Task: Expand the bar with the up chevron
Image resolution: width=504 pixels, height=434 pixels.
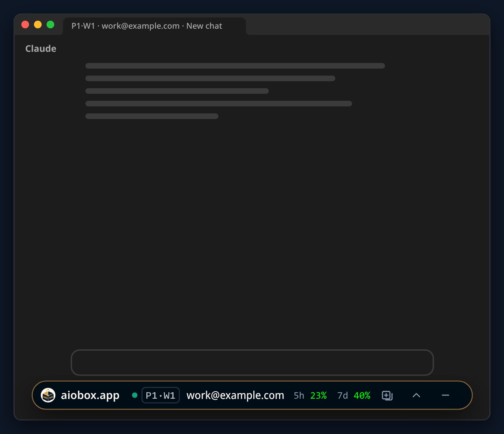Action: (x=416, y=395)
